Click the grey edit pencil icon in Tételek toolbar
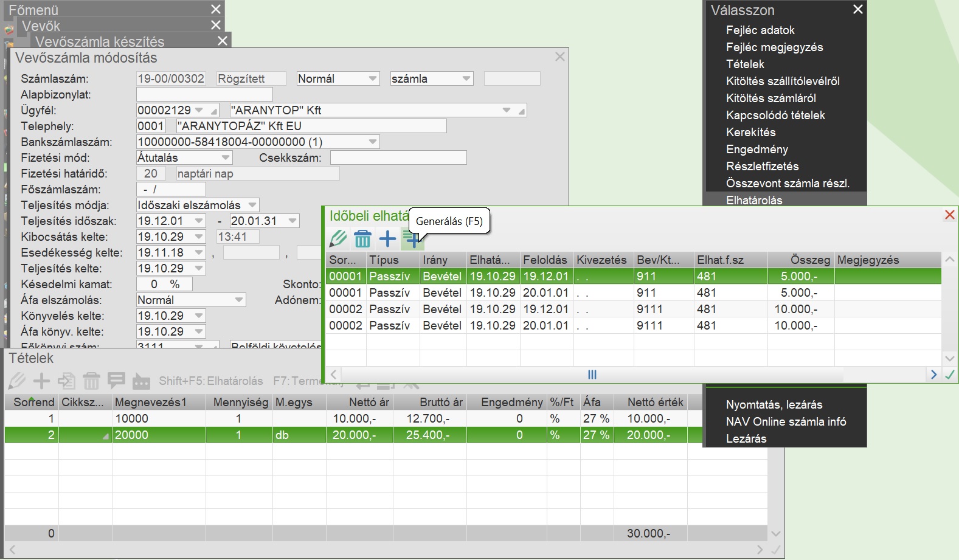Viewport: 959px width, 560px height. pos(17,381)
